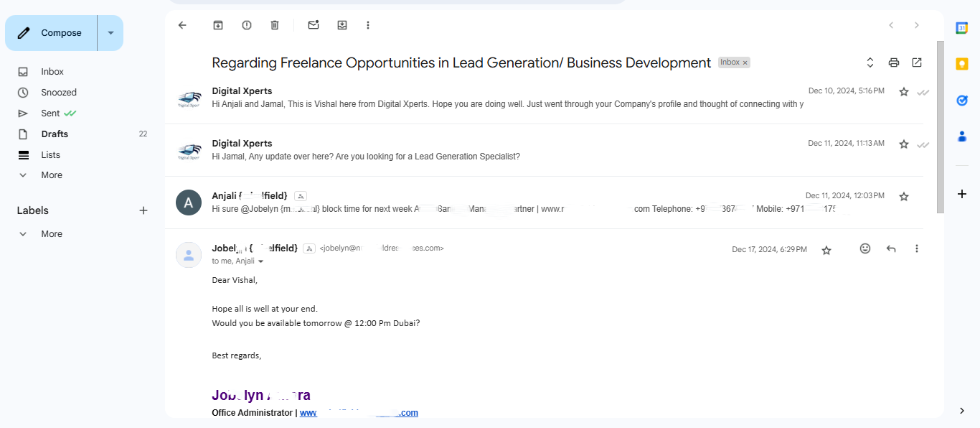The height and width of the screenshot is (428, 980).
Task: Star the Dec 10 Digital Xperts message
Action: [904, 92]
